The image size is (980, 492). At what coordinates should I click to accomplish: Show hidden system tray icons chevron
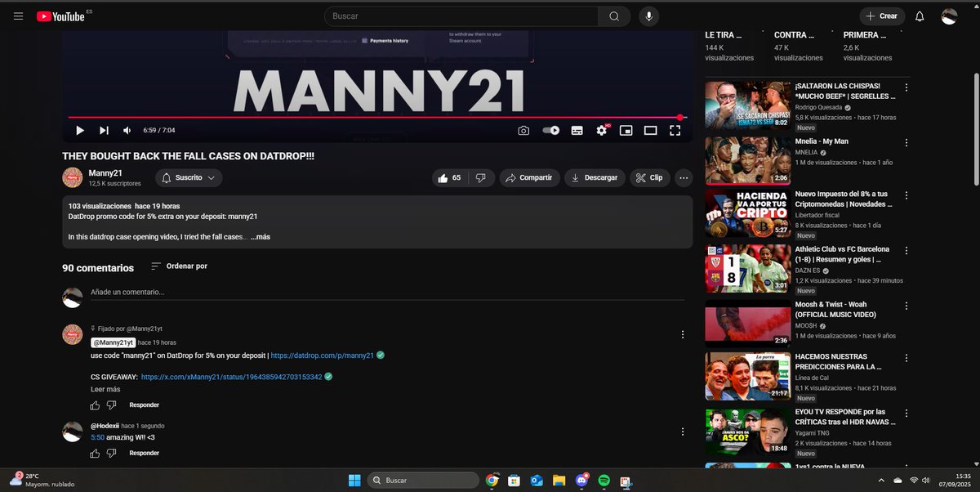point(880,480)
